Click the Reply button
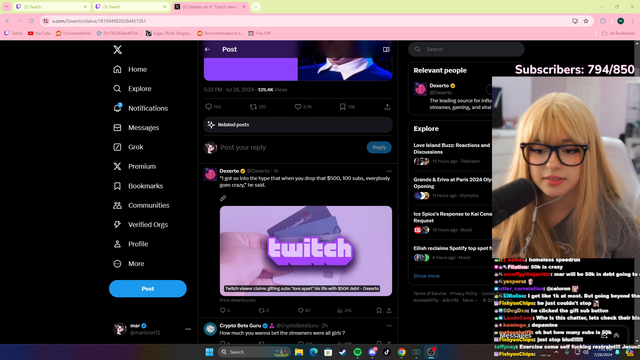 point(379,147)
